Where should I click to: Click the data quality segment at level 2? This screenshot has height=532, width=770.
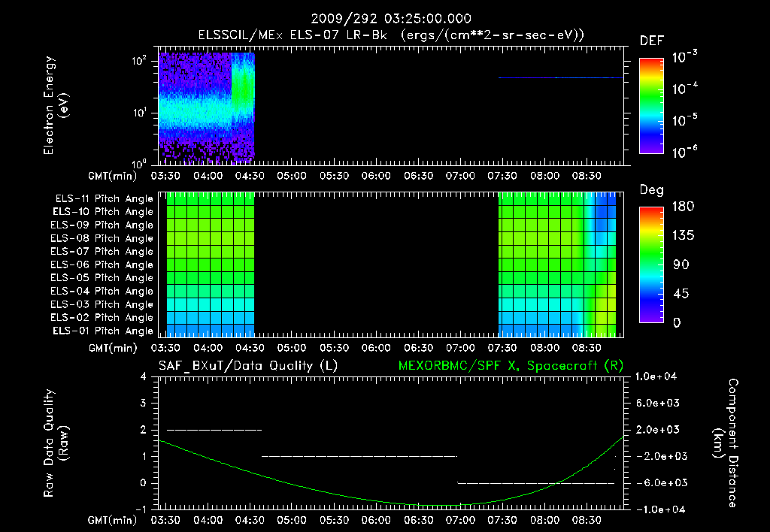tap(214, 430)
